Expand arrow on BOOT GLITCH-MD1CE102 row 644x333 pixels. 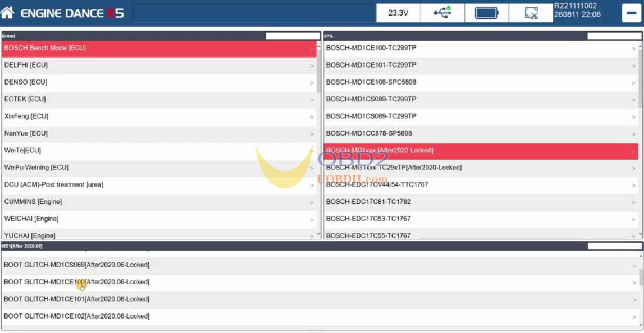tap(634, 317)
